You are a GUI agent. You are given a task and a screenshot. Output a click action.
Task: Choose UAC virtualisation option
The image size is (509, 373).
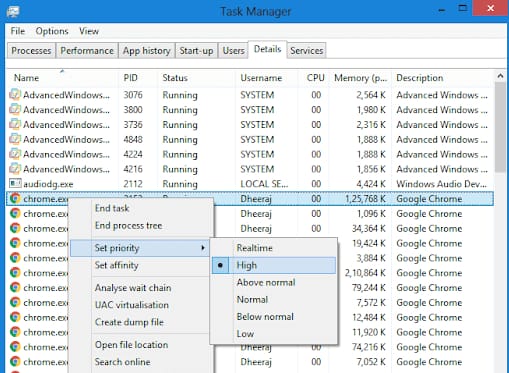140,305
